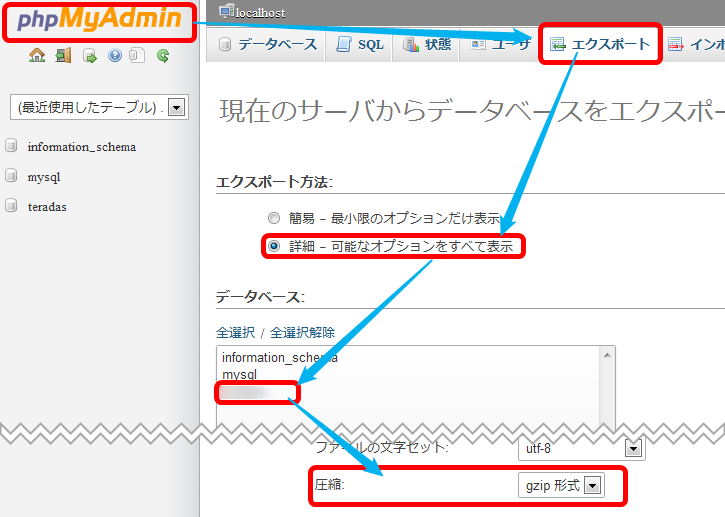Viewport: 725px width, 517px height.
Task: Open the ユーザ tab
Action: tap(499, 44)
